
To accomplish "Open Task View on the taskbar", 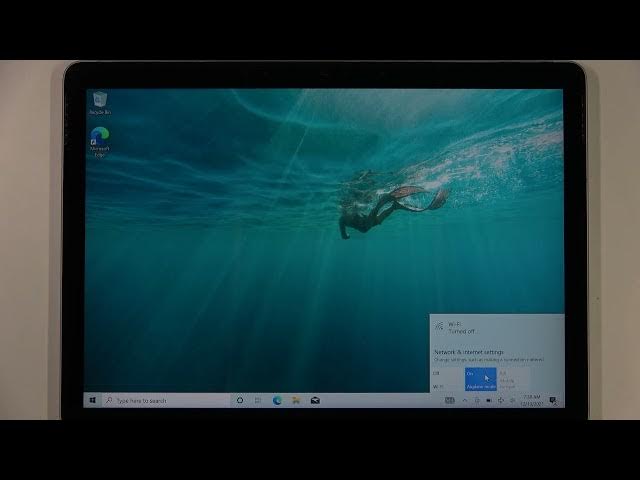I will 258,400.
